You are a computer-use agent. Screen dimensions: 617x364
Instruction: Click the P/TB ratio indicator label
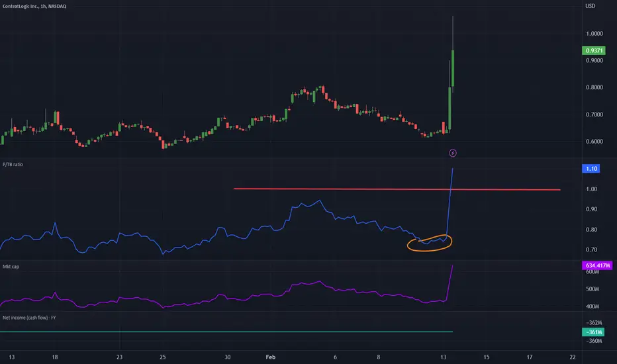(13, 165)
